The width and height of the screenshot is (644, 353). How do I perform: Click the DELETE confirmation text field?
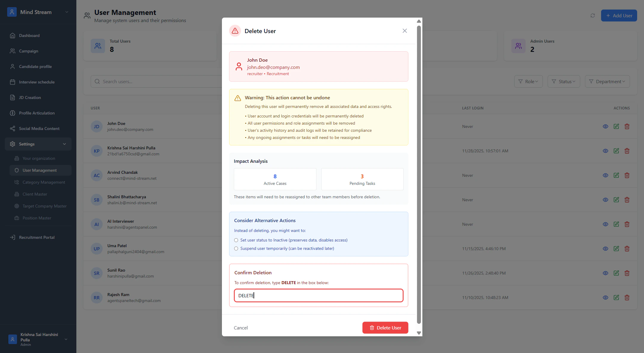click(319, 295)
